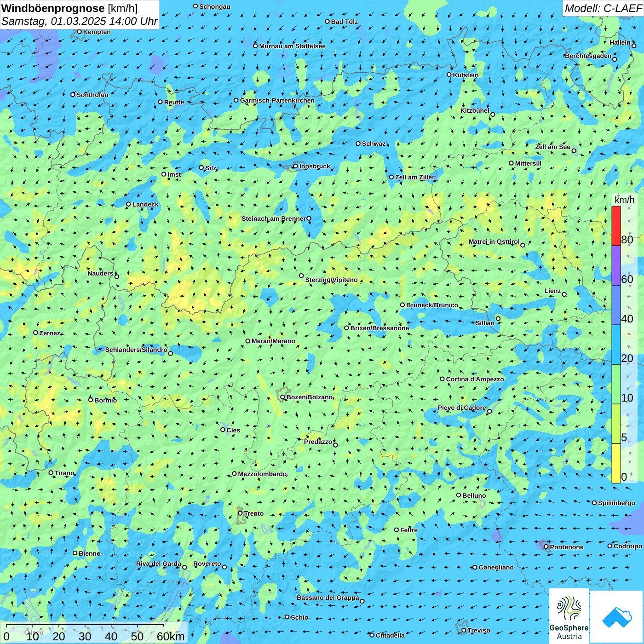Viewport: 644px width, 644px height.
Task: Click the Brixen/Bressanone label
Action: 379,328
